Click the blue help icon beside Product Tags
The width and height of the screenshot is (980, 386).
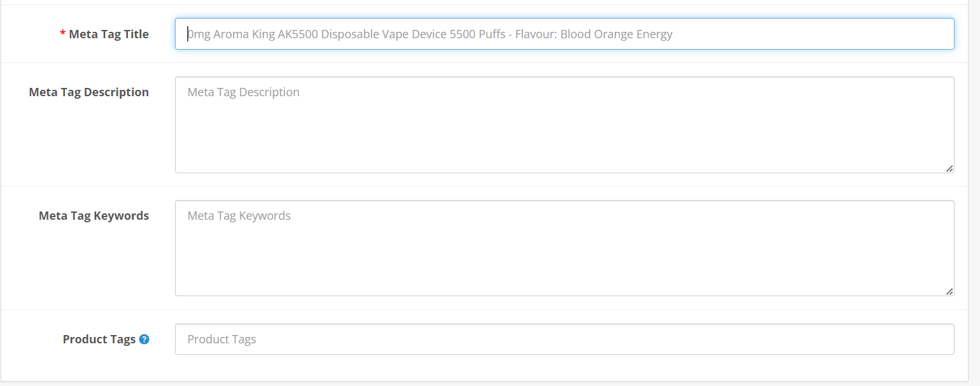pos(144,340)
